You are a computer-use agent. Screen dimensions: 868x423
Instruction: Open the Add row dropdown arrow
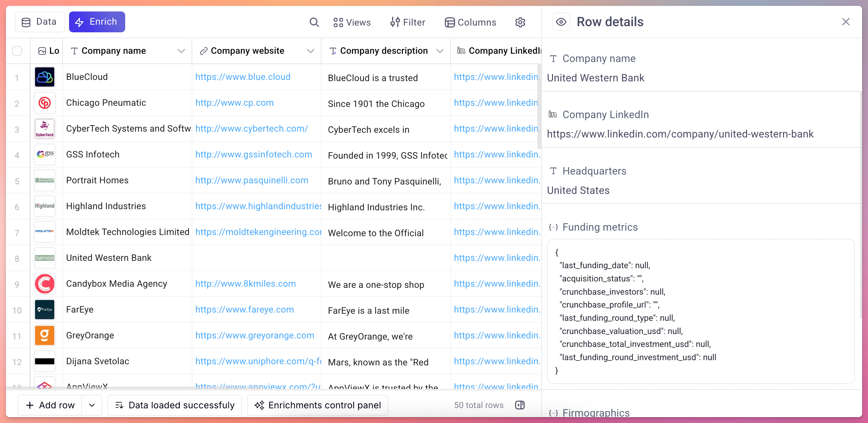[92, 405]
